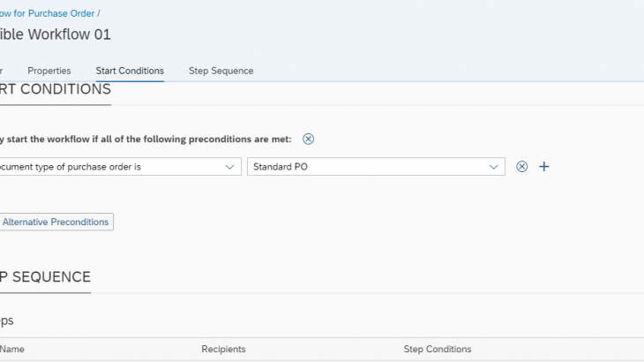Image resolution: width=644 pixels, height=362 pixels.
Task: Go to the leftmost partially visible tab
Action: point(2,71)
